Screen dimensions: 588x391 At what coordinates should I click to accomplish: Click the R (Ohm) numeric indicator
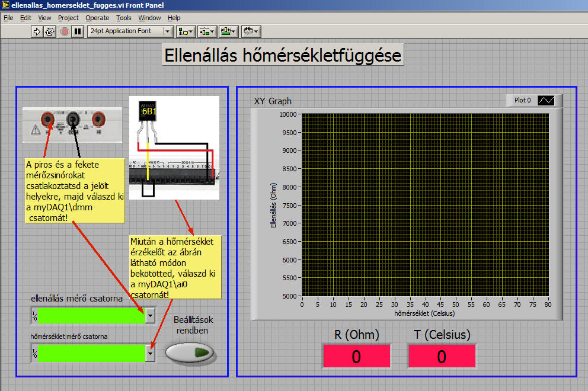(x=356, y=357)
